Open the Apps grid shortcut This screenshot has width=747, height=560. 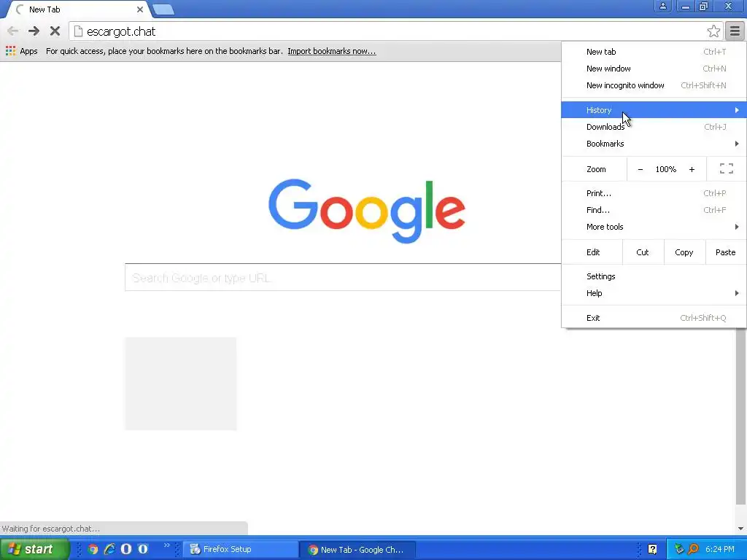pyautogui.click(x=22, y=51)
